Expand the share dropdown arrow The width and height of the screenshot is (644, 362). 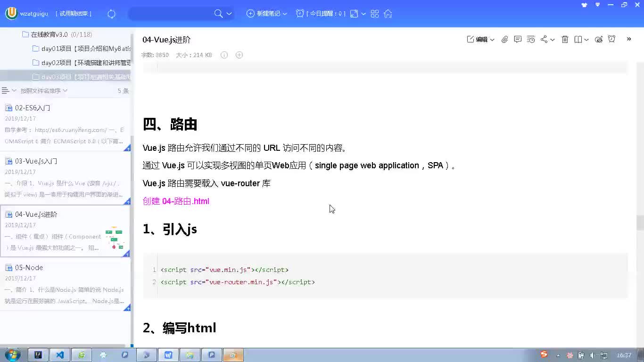(x=553, y=40)
